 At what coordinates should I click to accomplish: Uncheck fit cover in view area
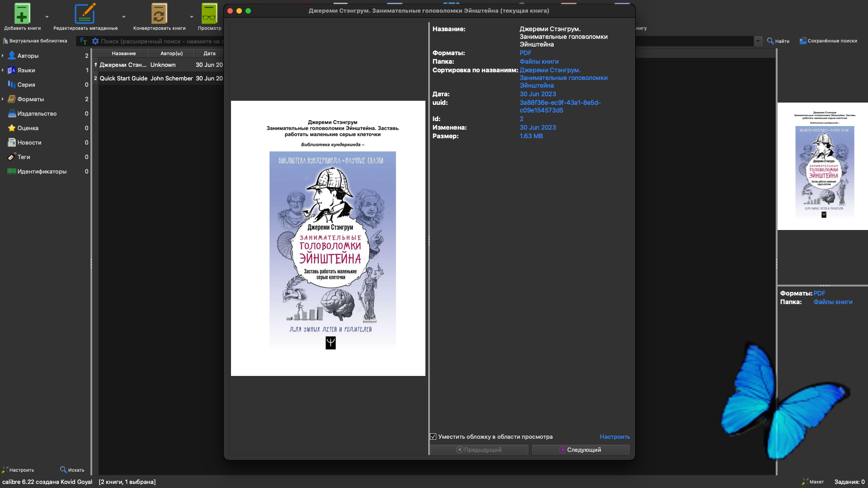click(433, 436)
